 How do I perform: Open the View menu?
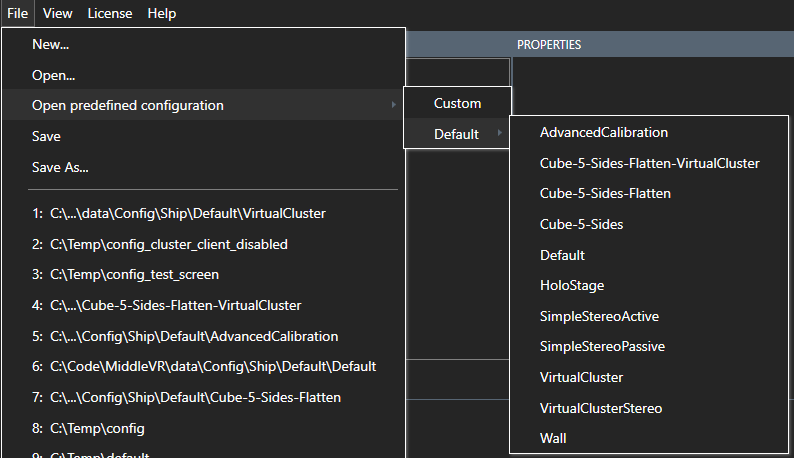pos(57,13)
